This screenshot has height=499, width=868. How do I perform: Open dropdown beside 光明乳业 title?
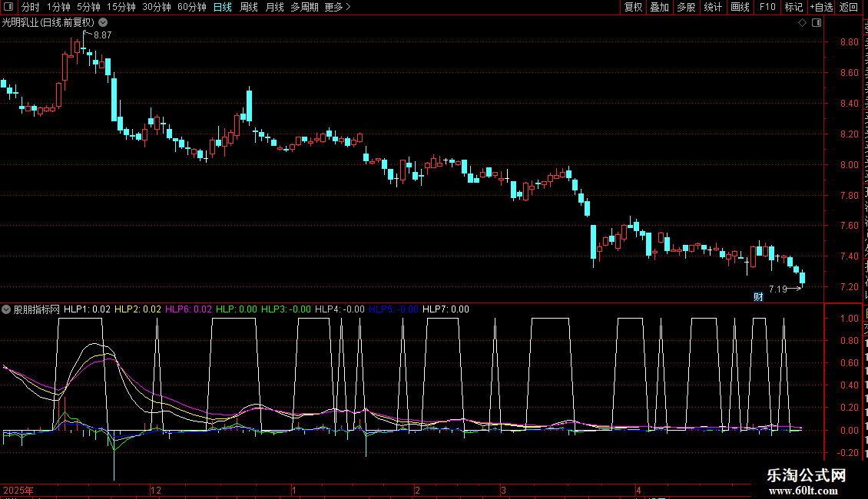103,22
